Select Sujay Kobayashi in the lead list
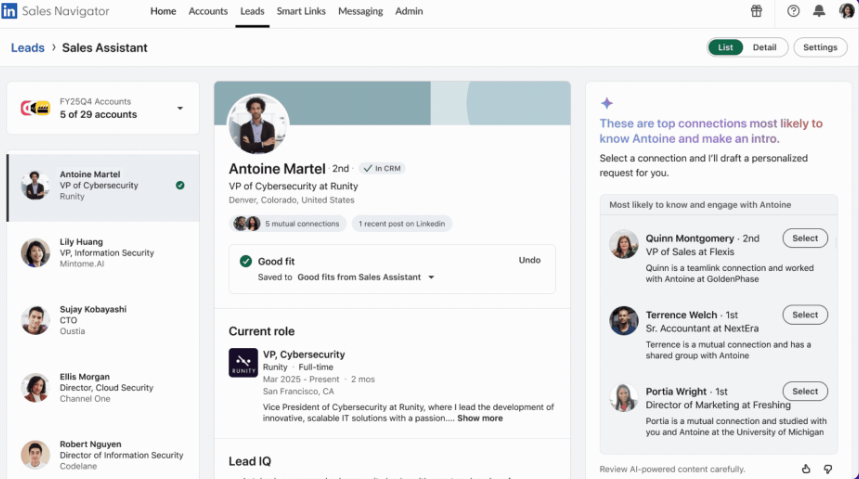Screen dimensions: 859x479 (x=103, y=320)
